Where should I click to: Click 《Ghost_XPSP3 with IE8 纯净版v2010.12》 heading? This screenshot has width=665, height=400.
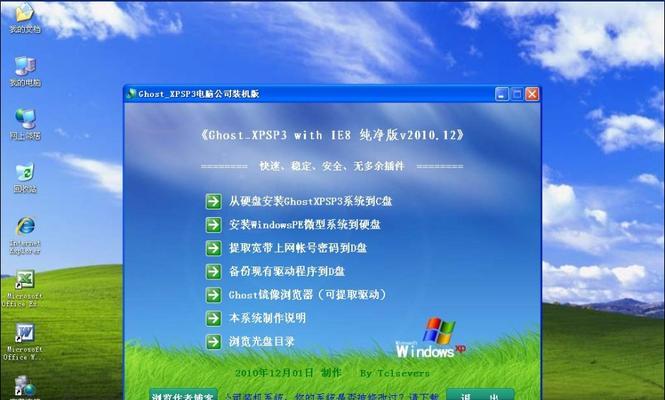pyautogui.click(x=332, y=135)
